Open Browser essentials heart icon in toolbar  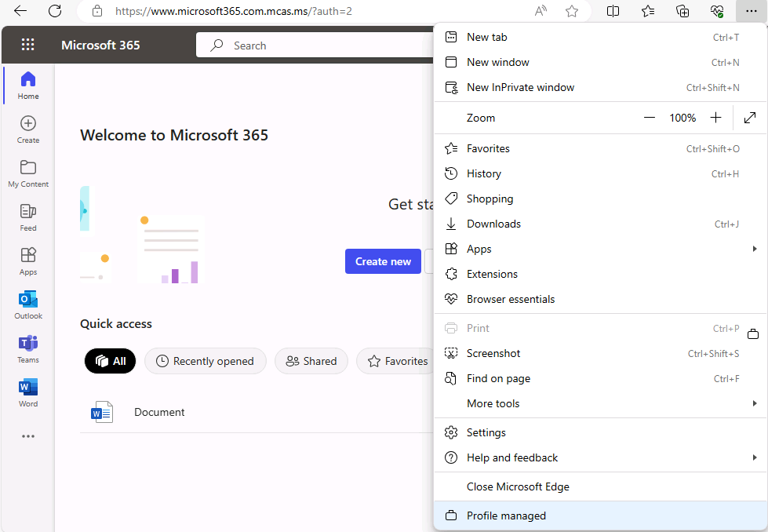pyautogui.click(x=717, y=11)
